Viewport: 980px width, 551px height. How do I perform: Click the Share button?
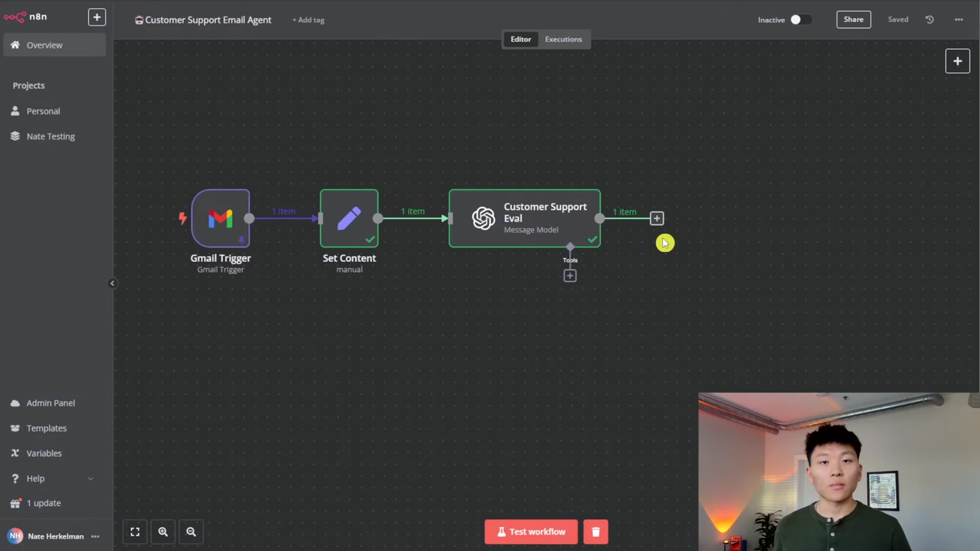point(854,20)
